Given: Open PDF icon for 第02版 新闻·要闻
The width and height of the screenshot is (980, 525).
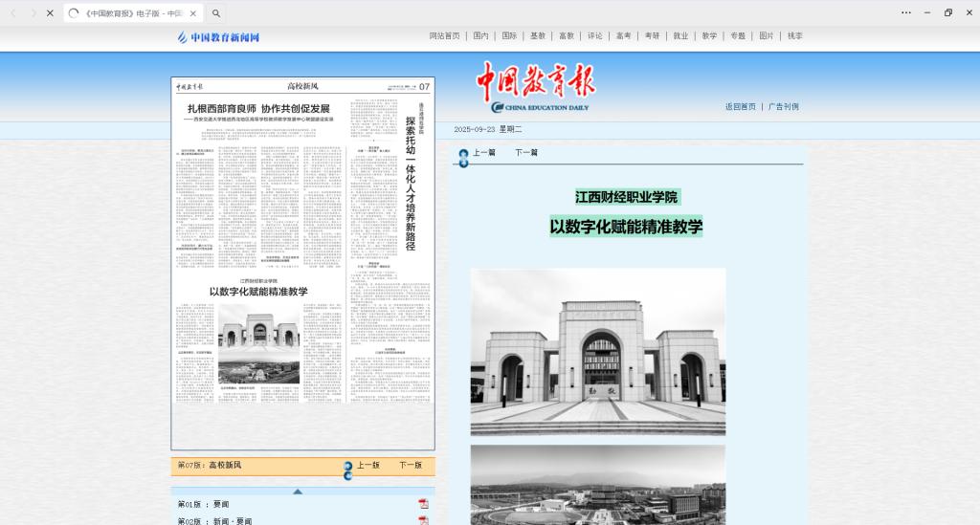Looking at the screenshot, I should (x=423, y=520).
